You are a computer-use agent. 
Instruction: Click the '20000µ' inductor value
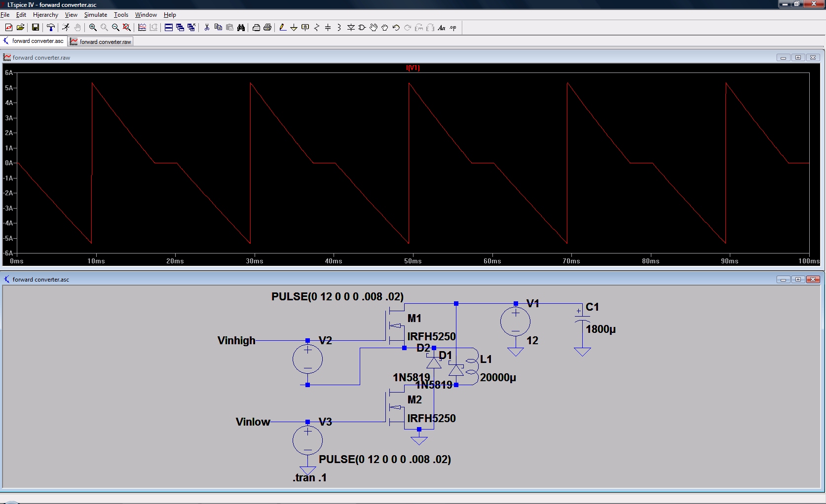(x=498, y=378)
